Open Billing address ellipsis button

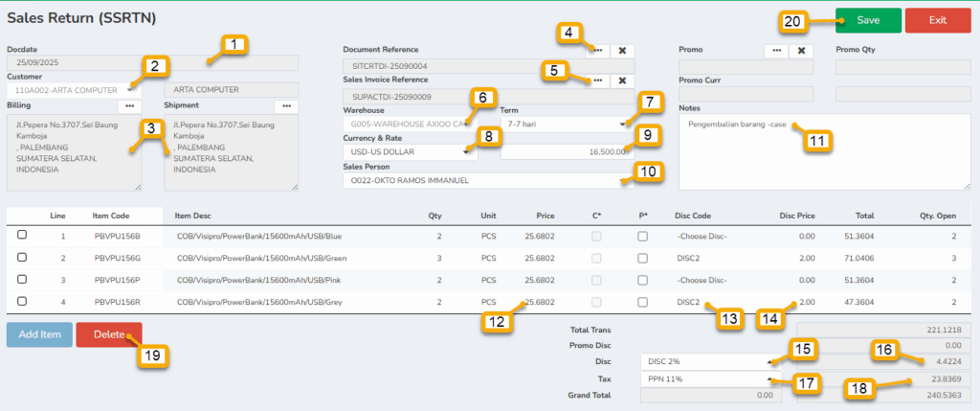tap(128, 105)
